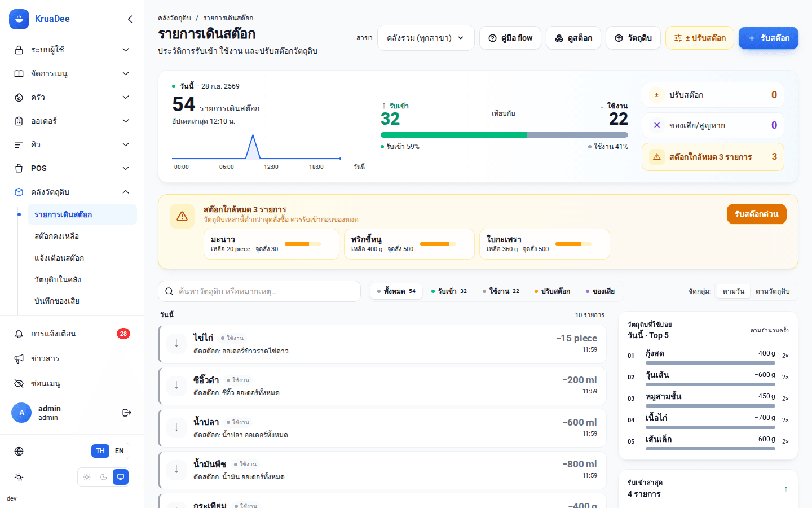
Task: Switch language to TH
Action: coord(100,451)
